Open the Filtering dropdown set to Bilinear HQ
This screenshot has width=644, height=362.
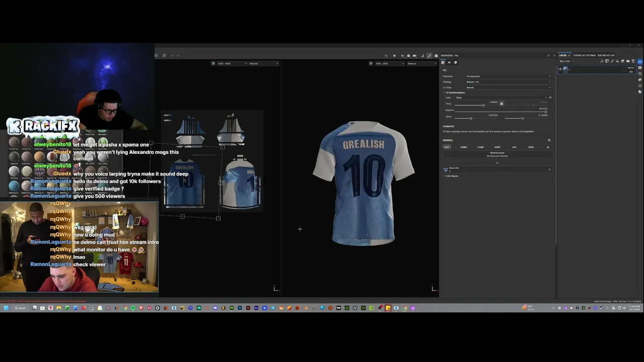[x=508, y=82]
